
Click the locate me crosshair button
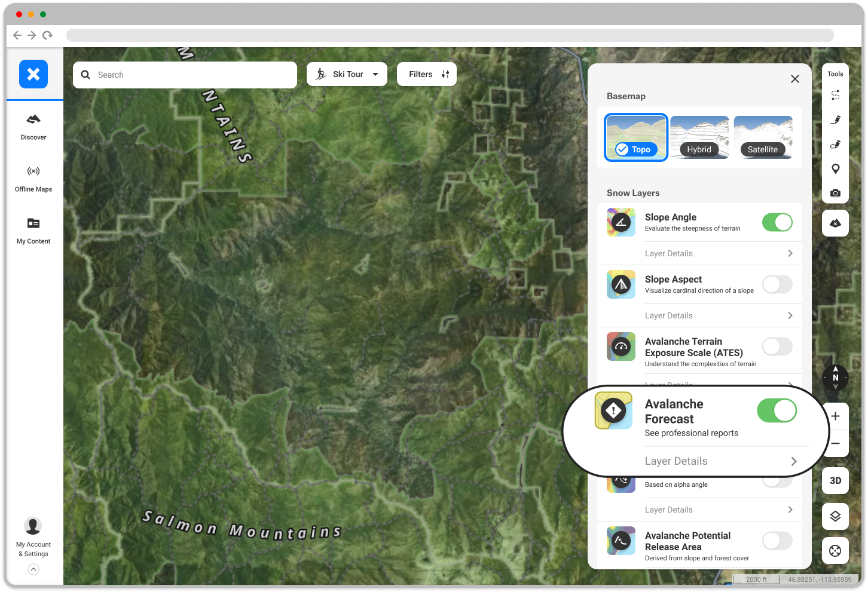point(836,551)
